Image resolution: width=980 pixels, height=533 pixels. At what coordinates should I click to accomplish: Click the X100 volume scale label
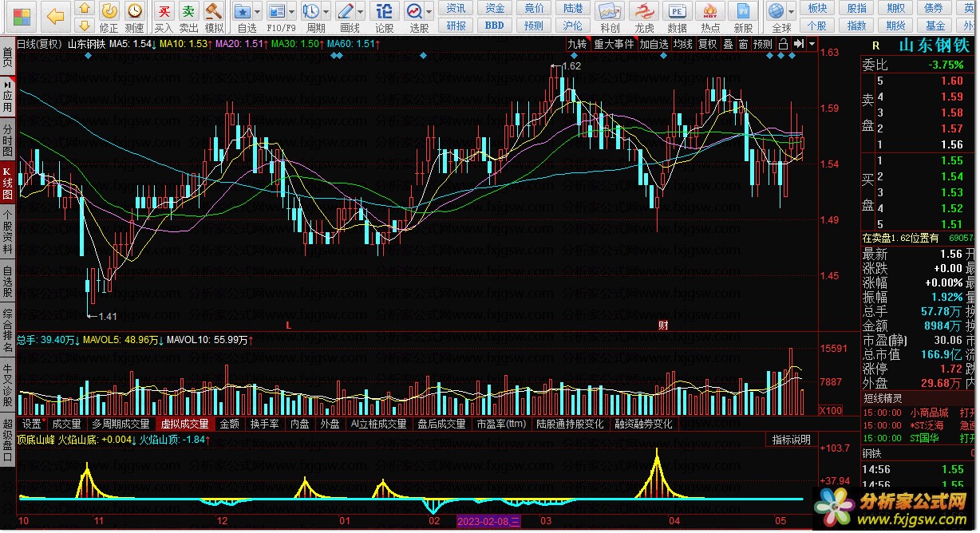pyautogui.click(x=831, y=410)
